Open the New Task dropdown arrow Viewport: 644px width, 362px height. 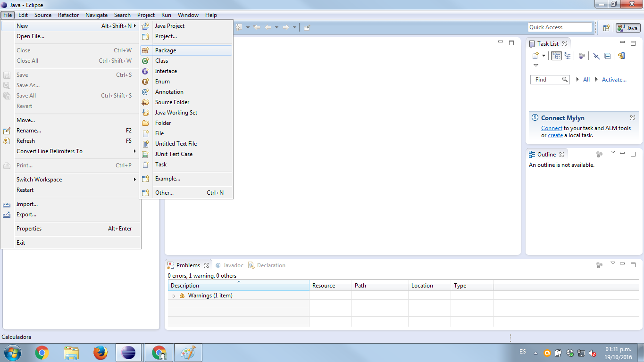tap(544, 56)
